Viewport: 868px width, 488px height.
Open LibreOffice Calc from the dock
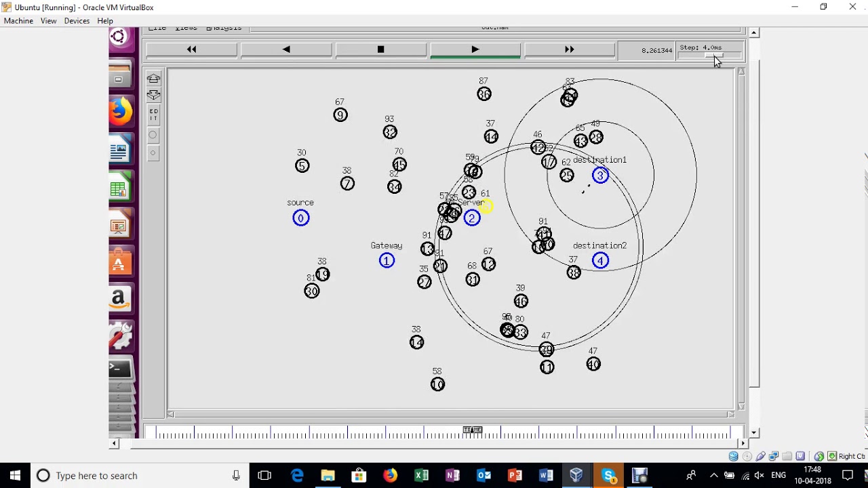[x=120, y=189]
